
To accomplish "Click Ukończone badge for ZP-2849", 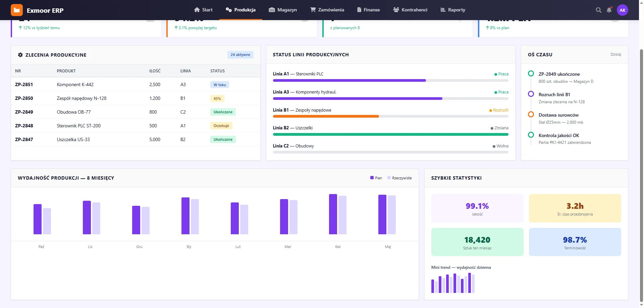I will click(223, 112).
